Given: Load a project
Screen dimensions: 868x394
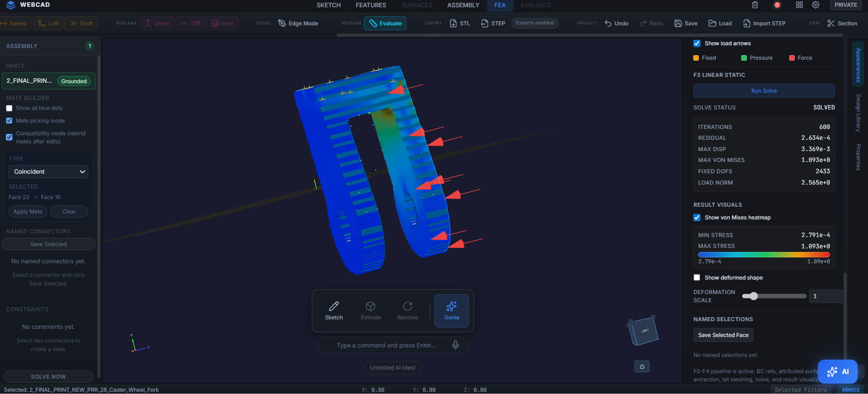Looking at the screenshot, I should click(x=720, y=24).
